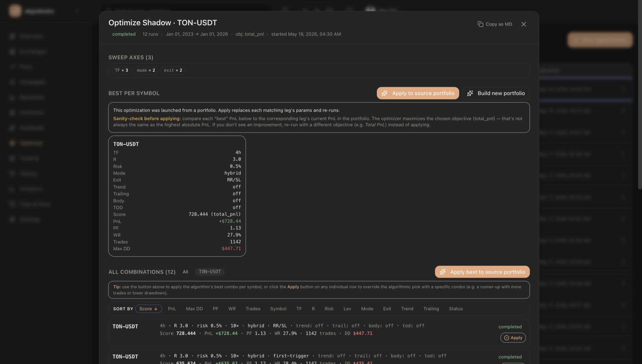
Task: Click the 728.444 (total_pnl) score value
Action: 215,214
